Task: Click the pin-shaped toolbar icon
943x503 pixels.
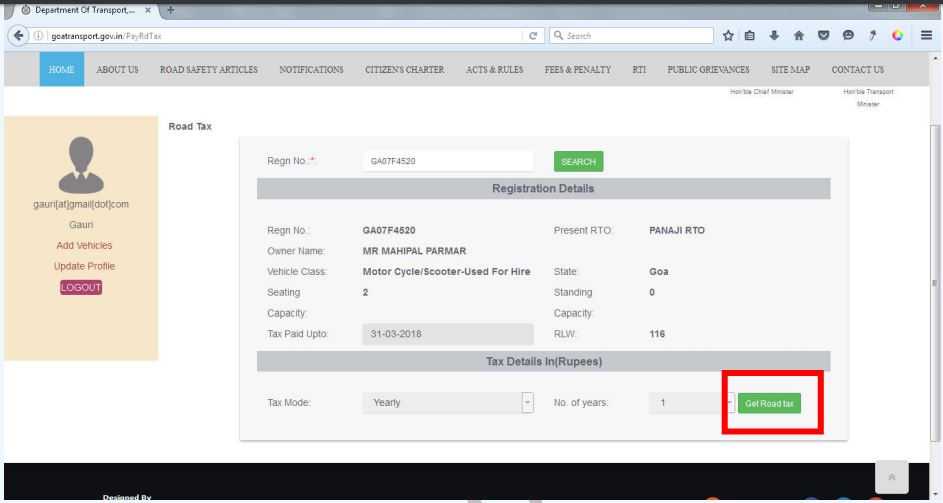Action: [873, 35]
